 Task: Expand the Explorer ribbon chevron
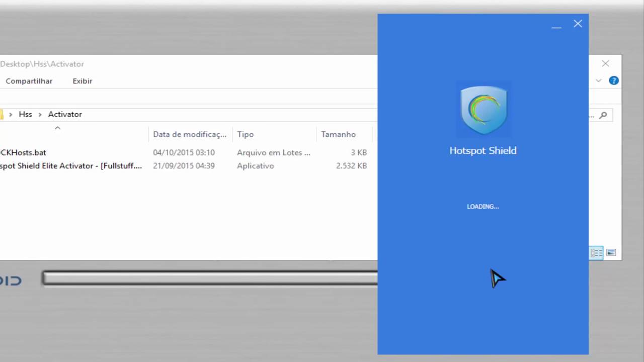[x=598, y=80]
